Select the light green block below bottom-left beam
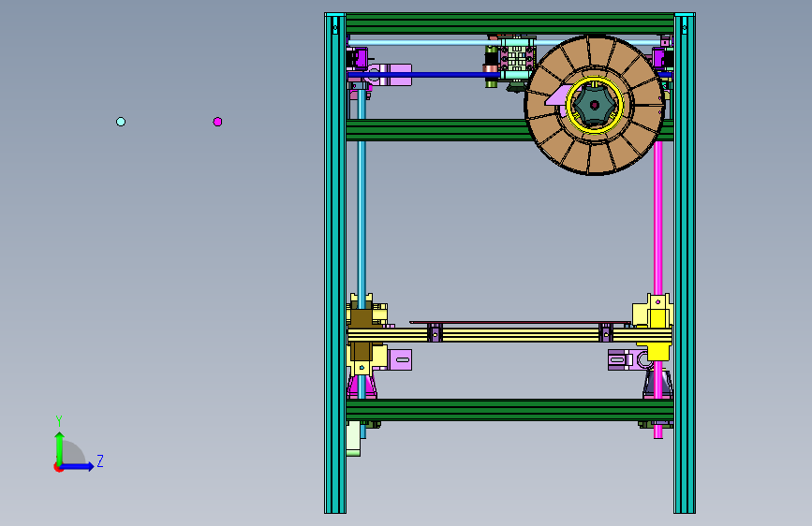The width and height of the screenshot is (812, 526). (353, 439)
